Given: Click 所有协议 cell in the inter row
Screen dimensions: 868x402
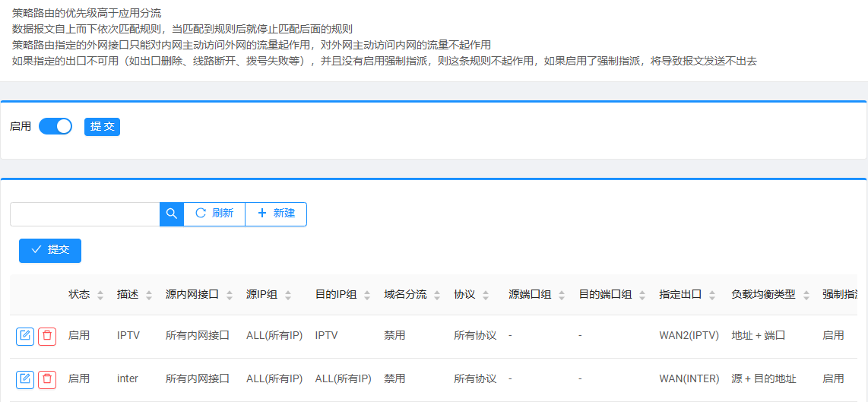Looking at the screenshot, I should pyautogui.click(x=475, y=378).
